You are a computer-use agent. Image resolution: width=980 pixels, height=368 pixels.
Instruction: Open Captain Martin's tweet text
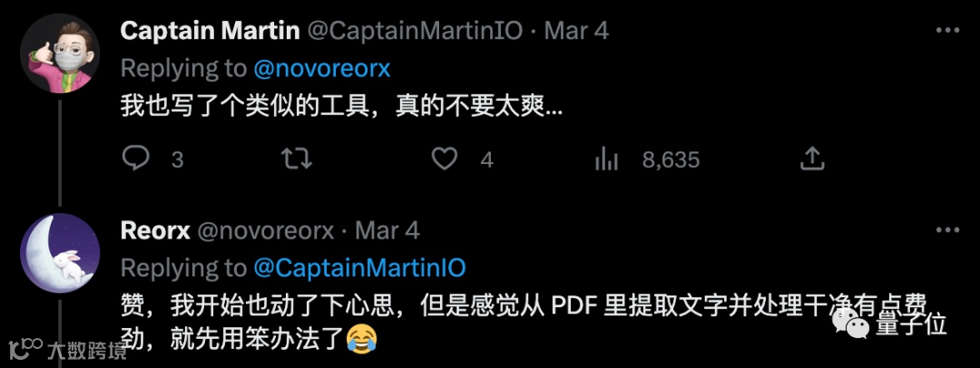click(342, 108)
